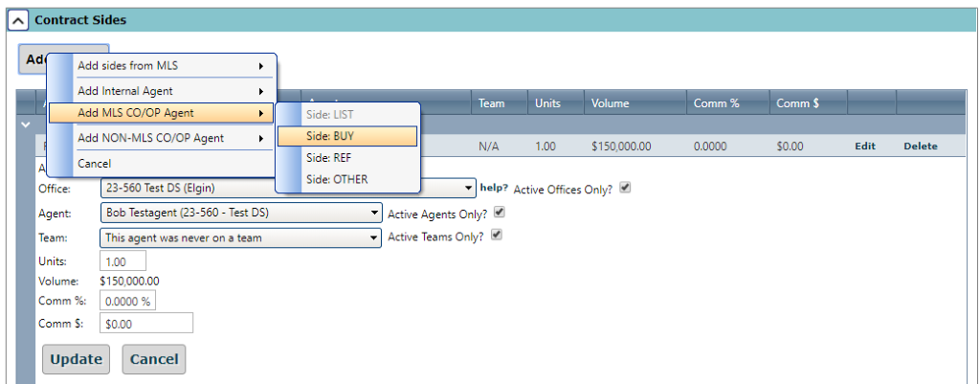This screenshot has height=384, width=980.
Task: Click the Units input field
Action: [x=122, y=261]
